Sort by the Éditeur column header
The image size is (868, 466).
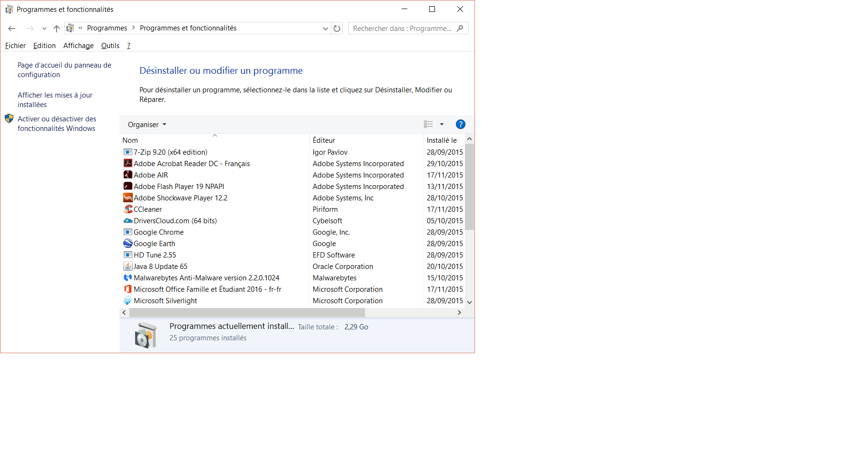click(x=366, y=140)
